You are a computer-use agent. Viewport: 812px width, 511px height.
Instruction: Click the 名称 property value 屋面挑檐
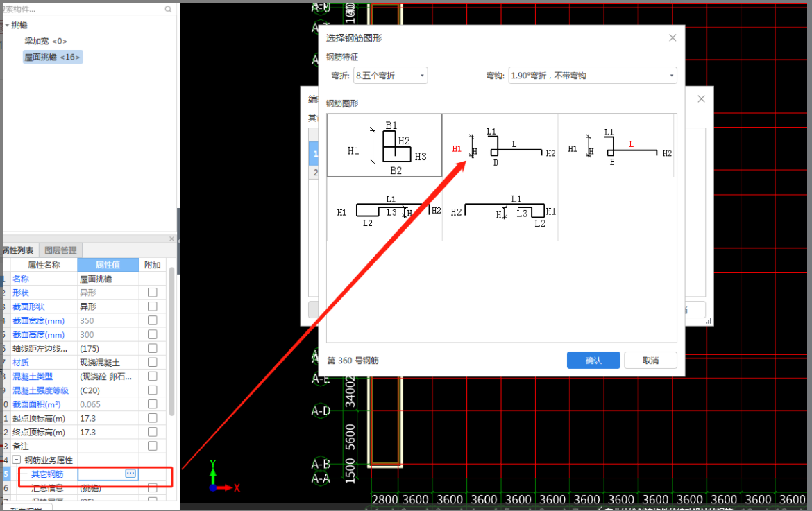[x=108, y=279]
